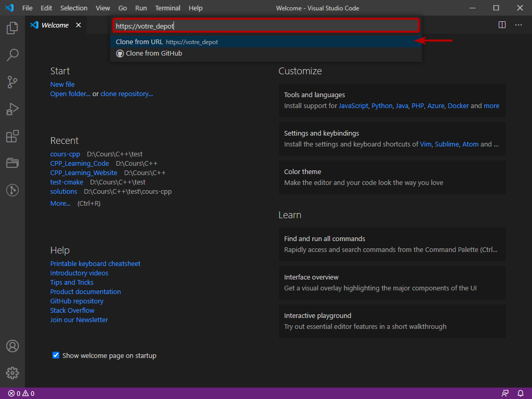Image resolution: width=532 pixels, height=399 pixels.
Task: Toggle Show welcome page on startup checkbox
Action: 56,355
